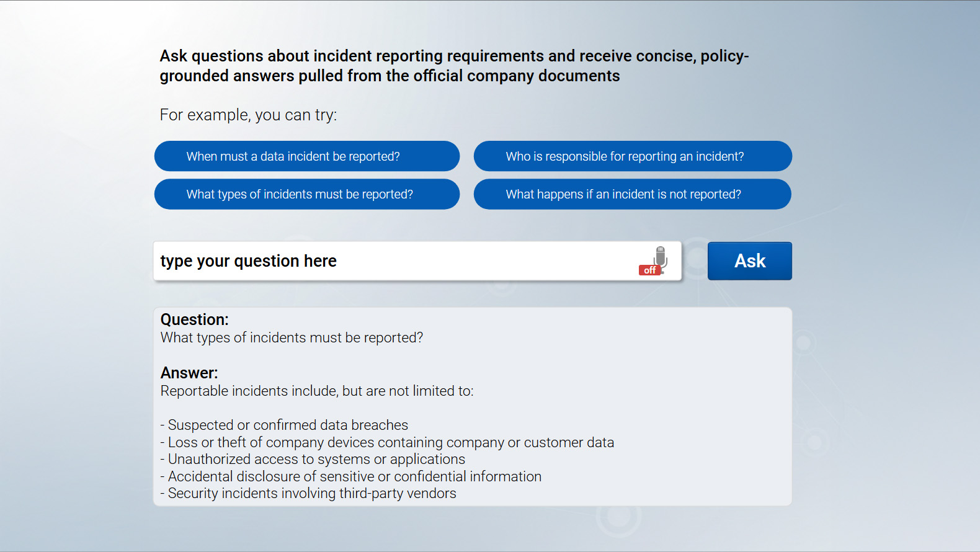
Task: Click 'Accidental disclosure of sensitive' information line
Action: [x=351, y=476]
